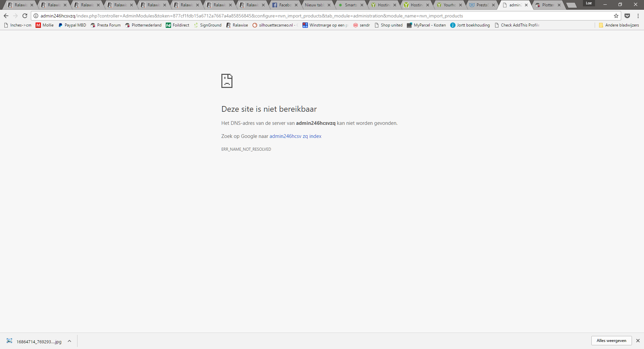Screen dimensions: 644x349
Task: Open the Pocket extension icon
Action: click(627, 16)
